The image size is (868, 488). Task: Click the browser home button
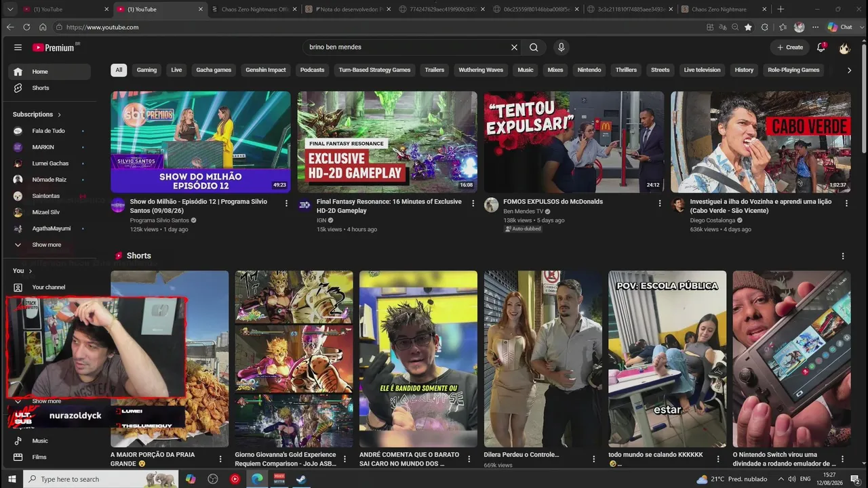tap(43, 27)
